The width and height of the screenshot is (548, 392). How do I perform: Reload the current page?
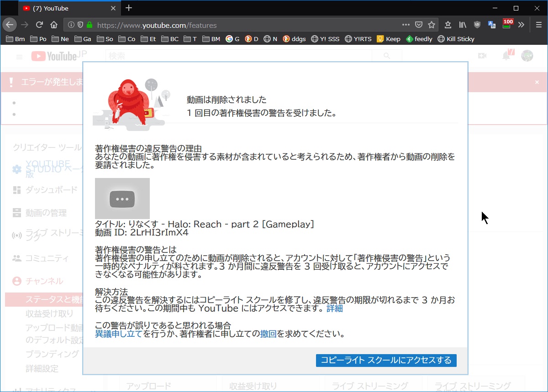point(39,25)
